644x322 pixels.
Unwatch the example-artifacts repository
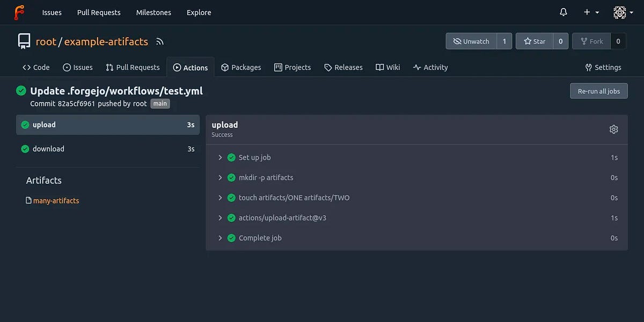coord(471,41)
